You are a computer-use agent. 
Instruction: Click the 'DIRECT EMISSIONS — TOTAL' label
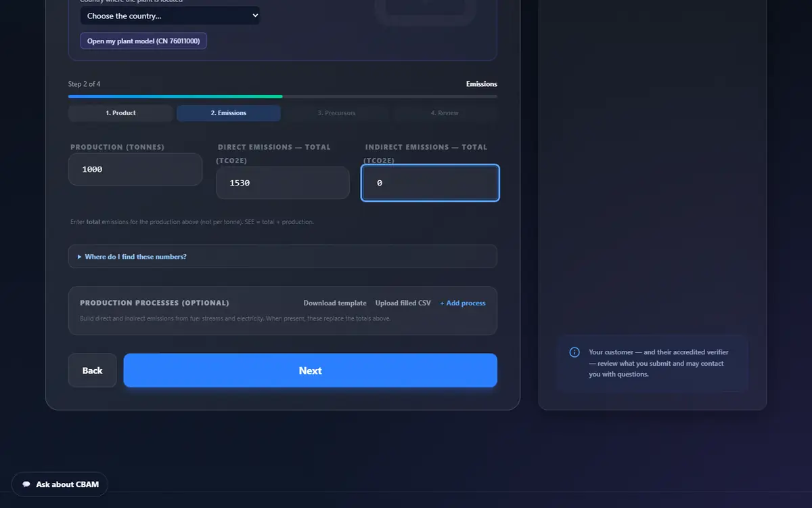pos(274,154)
